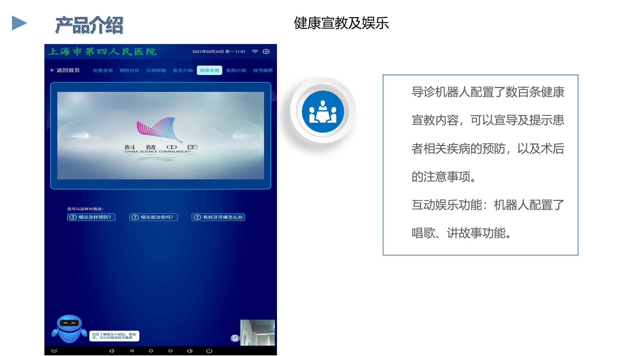
Task: Open the recent apps square button
Action: coord(170,351)
